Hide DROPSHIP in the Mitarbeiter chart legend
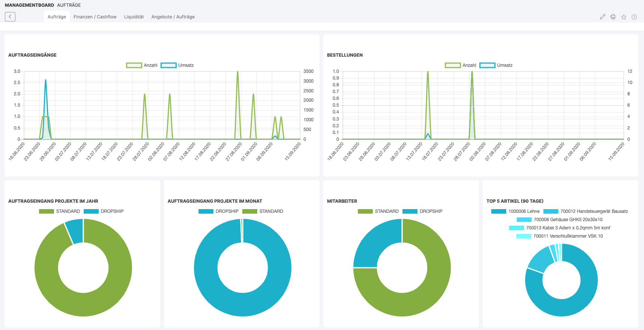Image resolution: width=644 pixels, height=330 pixels. (x=422, y=211)
